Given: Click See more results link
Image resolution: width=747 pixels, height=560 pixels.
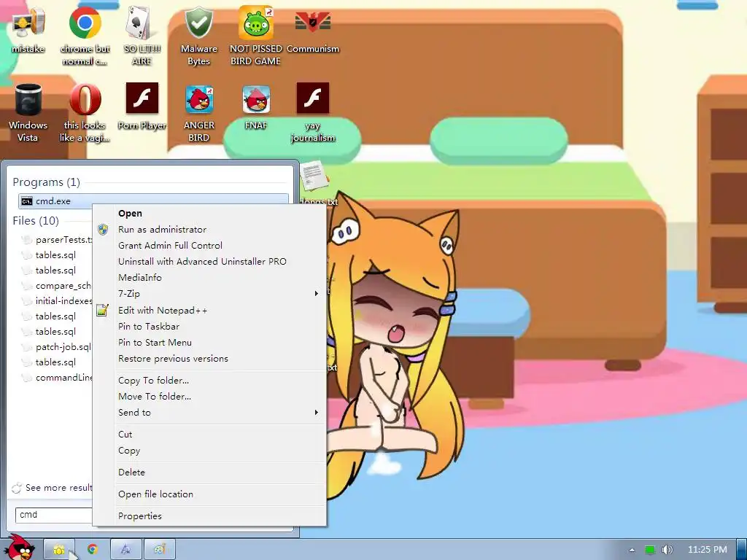Looking at the screenshot, I should tap(53, 488).
